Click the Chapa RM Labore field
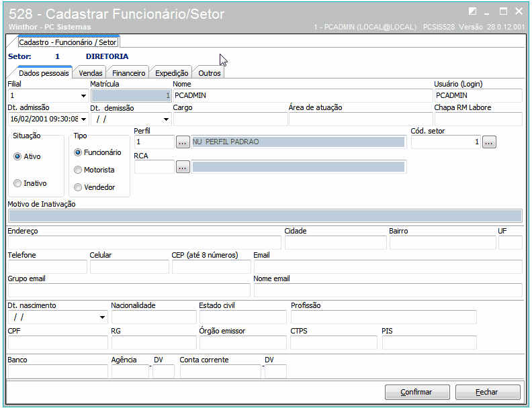532x410 pixels. coord(478,119)
